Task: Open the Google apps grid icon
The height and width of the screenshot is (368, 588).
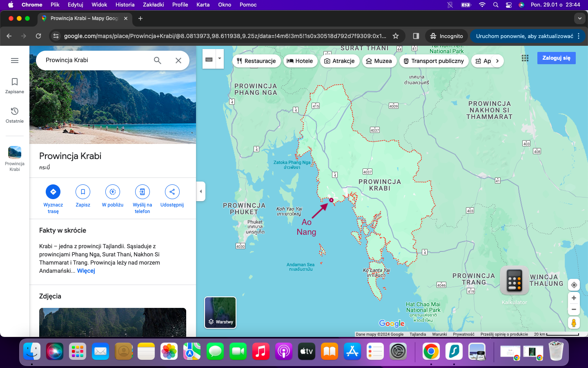Action: 525,58
